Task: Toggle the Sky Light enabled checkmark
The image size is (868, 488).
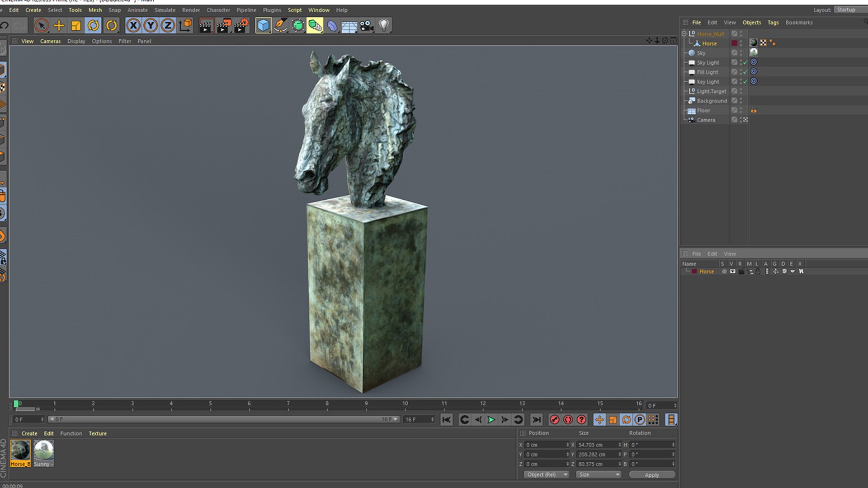Action: pyautogui.click(x=745, y=63)
